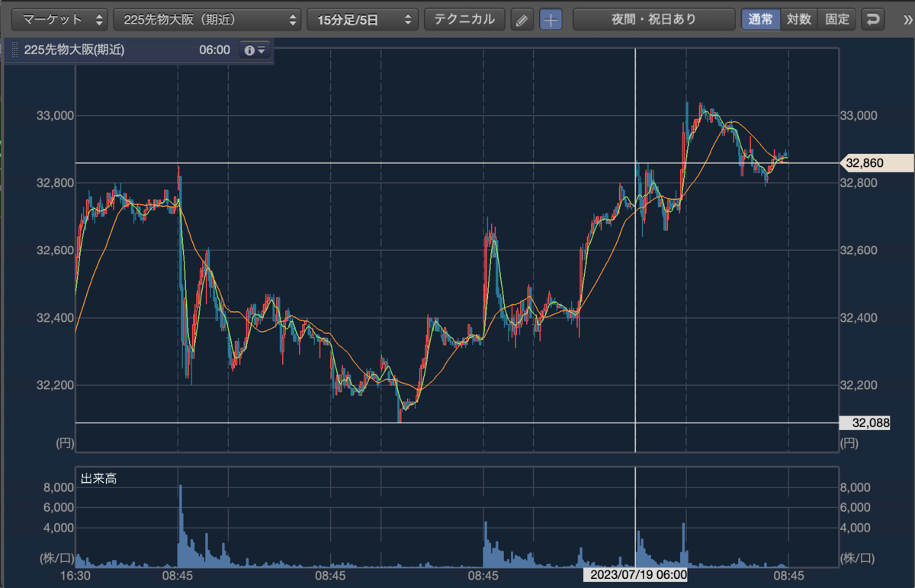Click the return arrow reset icon

(873, 19)
